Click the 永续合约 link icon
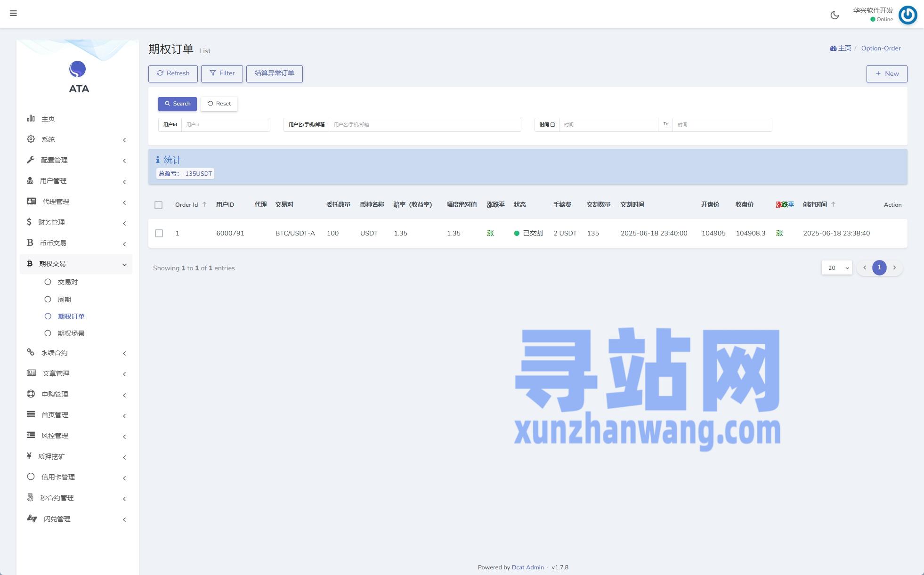 pyautogui.click(x=31, y=352)
